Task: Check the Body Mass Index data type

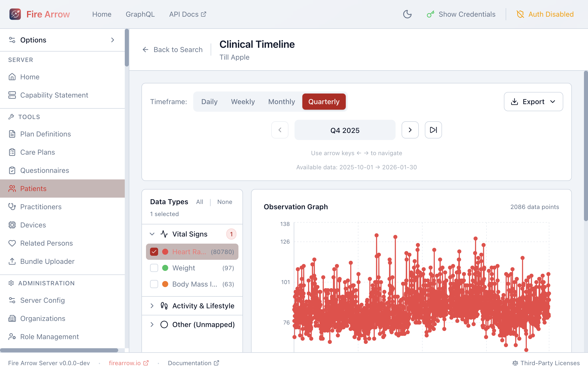Action: click(154, 284)
